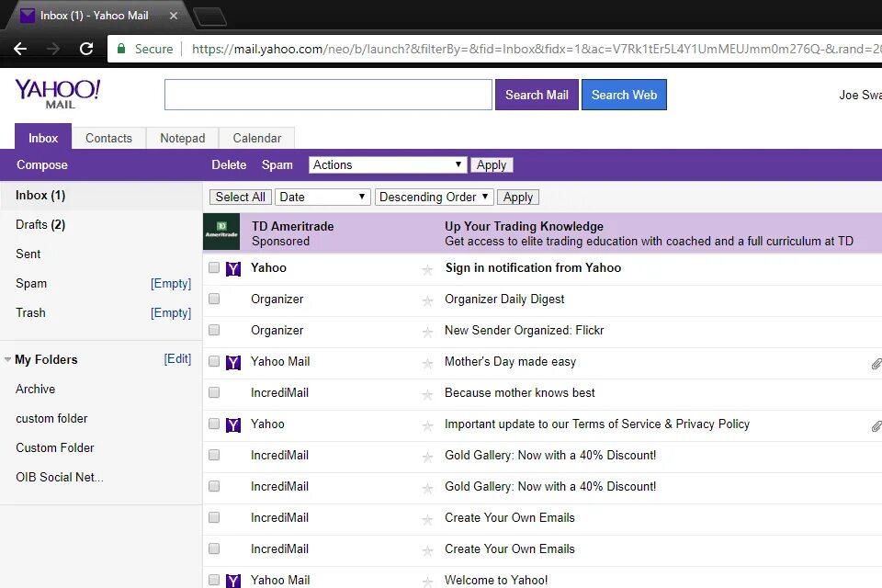The width and height of the screenshot is (882, 588).
Task: Click attachment paperclip on Mother's Day email
Action: click(876, 364)
